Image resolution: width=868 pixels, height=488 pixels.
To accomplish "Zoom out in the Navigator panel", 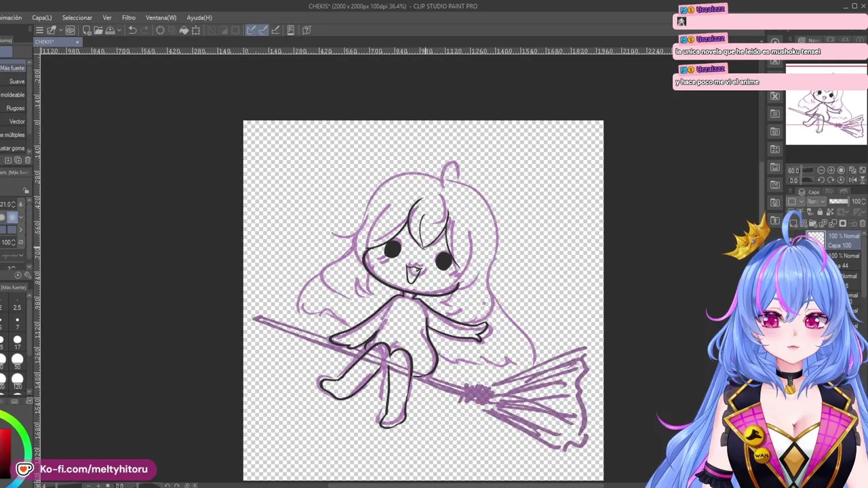I will click(821, 170).
